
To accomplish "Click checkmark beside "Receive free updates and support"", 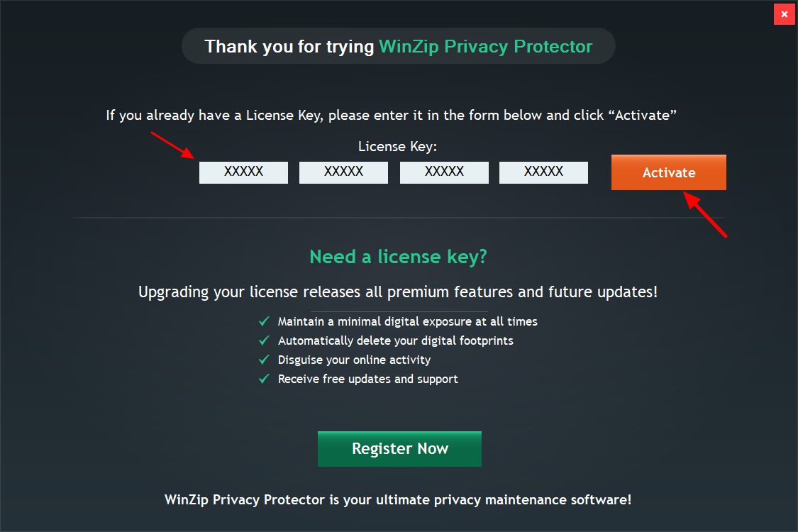I will pos(264,379).
